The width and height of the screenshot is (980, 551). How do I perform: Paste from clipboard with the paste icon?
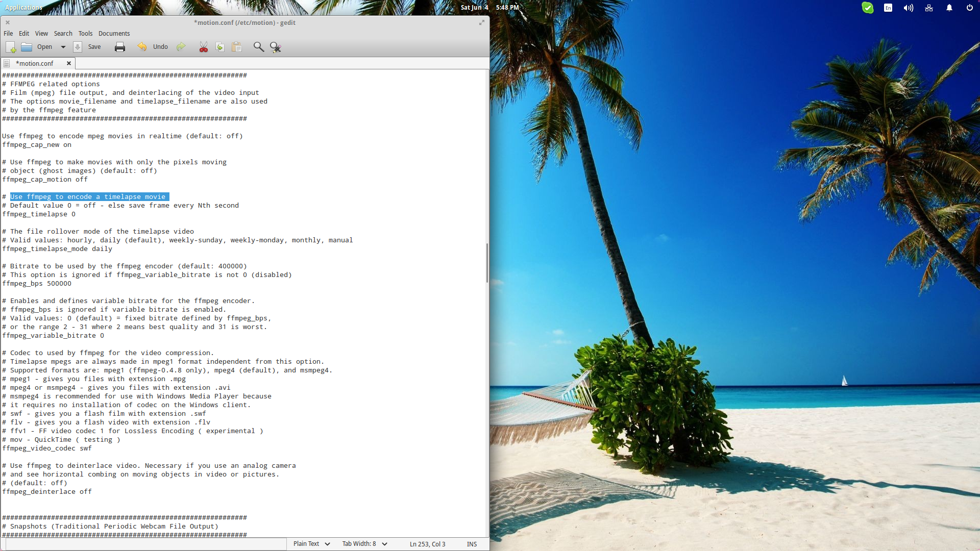click(237, 47)
